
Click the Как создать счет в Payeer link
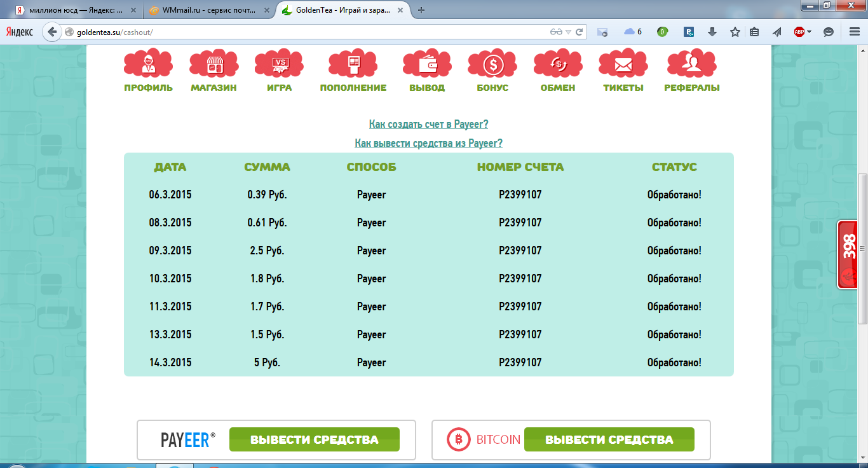tap(429, 124)
